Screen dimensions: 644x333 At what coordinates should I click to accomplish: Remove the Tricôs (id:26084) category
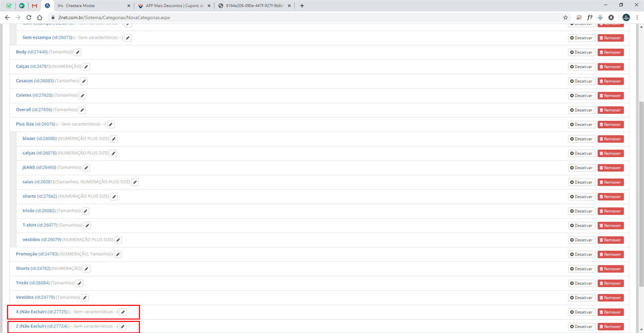tap(610, 284)
